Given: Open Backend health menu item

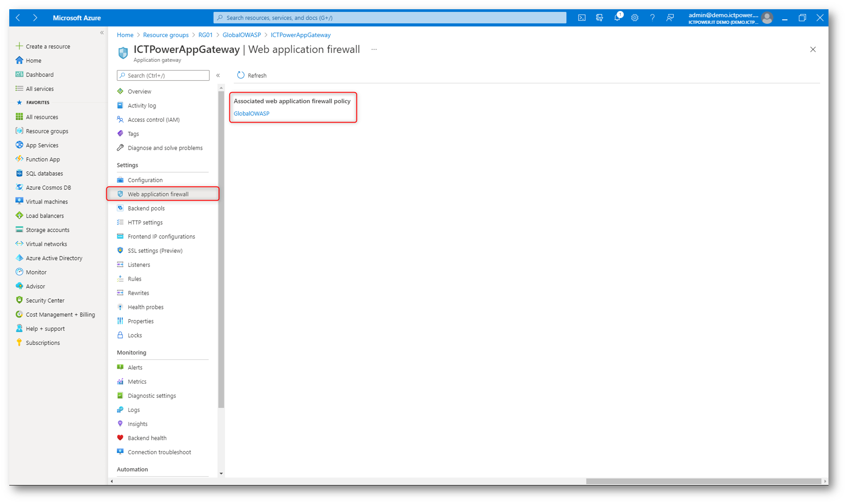Looking at the screenshot, I should point(147,438).
